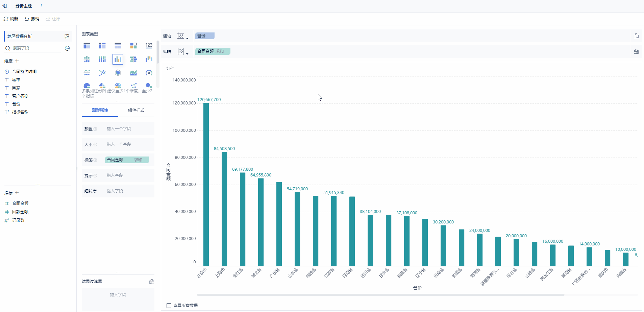Add a new dimension with the plus icon
The height and width of the screenshot is (312, 644).
(17, 61)
